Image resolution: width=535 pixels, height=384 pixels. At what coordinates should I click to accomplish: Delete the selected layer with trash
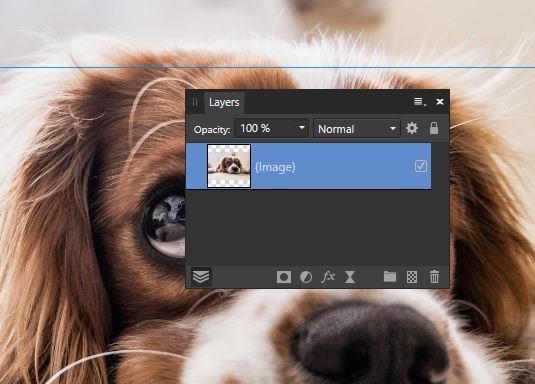pyautogui.click(x=434, y=276)
